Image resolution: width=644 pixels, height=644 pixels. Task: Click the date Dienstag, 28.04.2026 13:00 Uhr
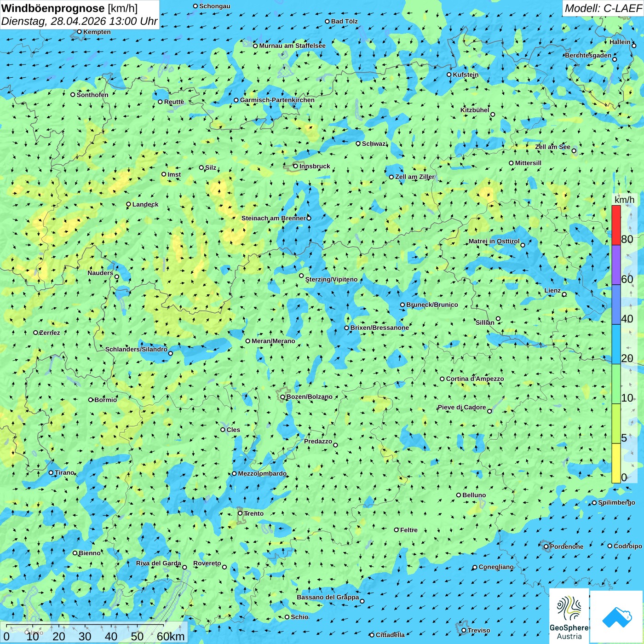click(x=79, y=21)
